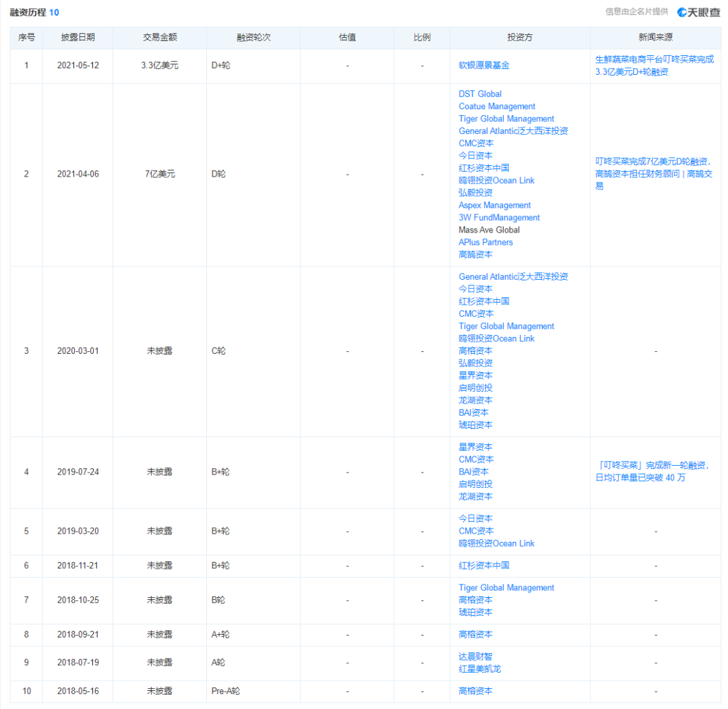Open news link about 3.3亿美元D+轮融资
This screenshot has height=709, width=728.
[655, 65]
